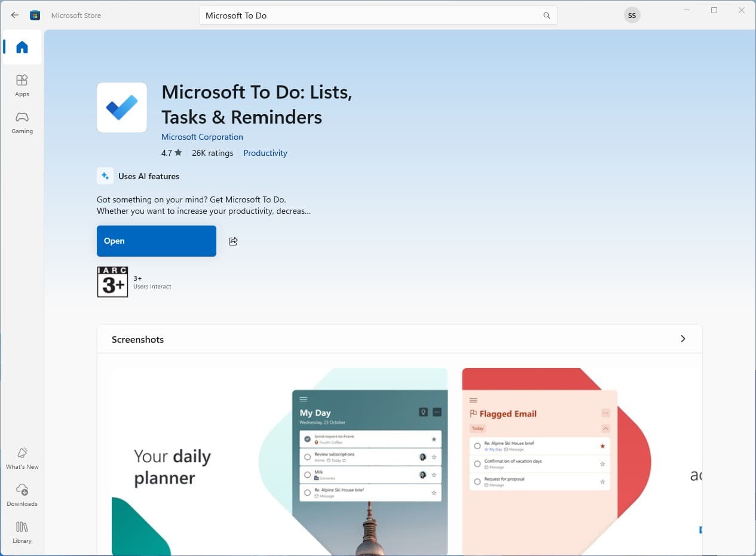Image resolution: width=756 pixels, height=556 pixels.
Task: Click the search box containing Microsoft To Do
Action: (371, 16)
